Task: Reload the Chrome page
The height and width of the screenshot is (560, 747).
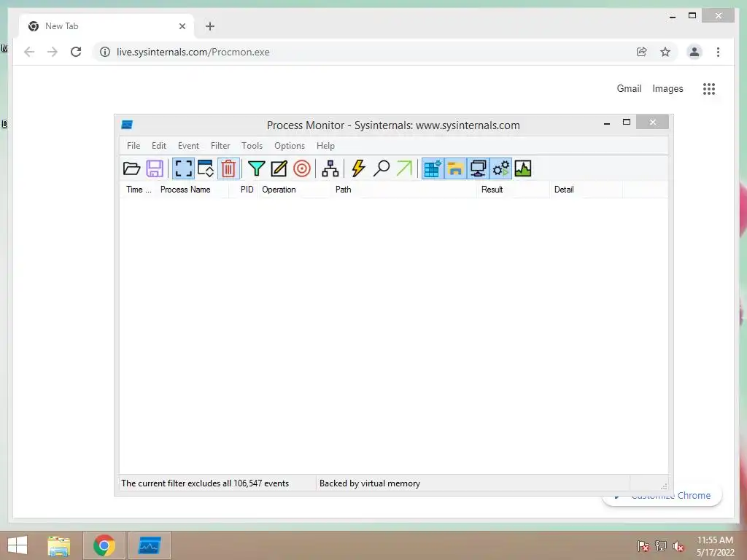Action: click(x=76, y=52)
